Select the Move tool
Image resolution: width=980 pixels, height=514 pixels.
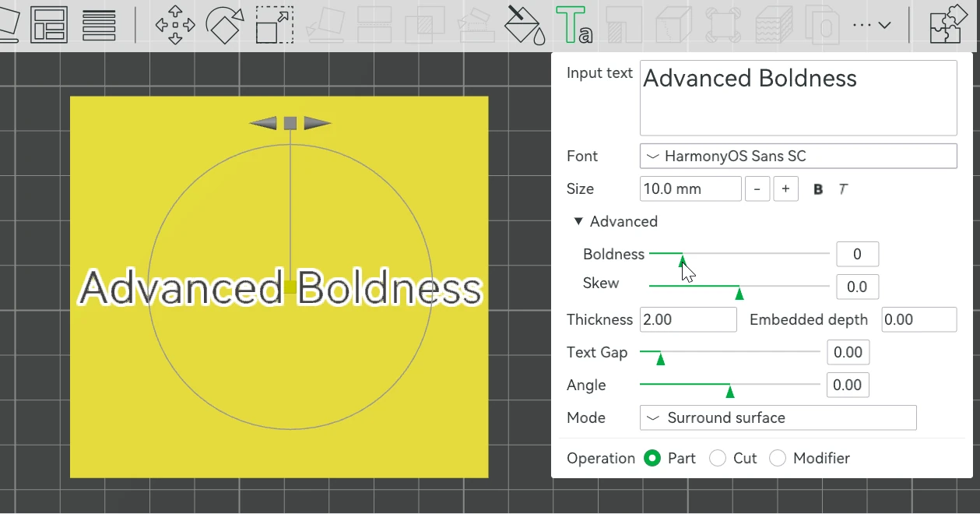(175, 26)
